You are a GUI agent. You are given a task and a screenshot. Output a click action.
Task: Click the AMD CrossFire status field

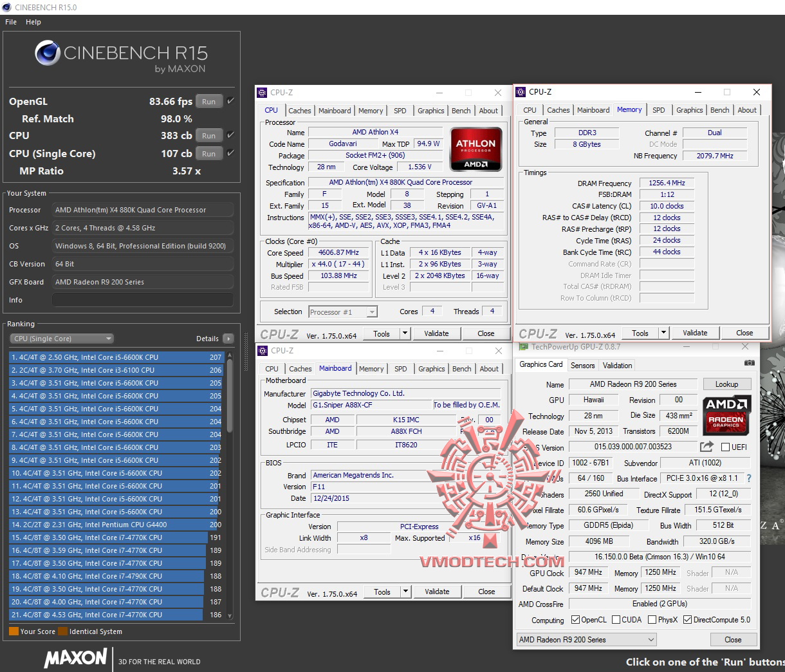pos(660,604)
